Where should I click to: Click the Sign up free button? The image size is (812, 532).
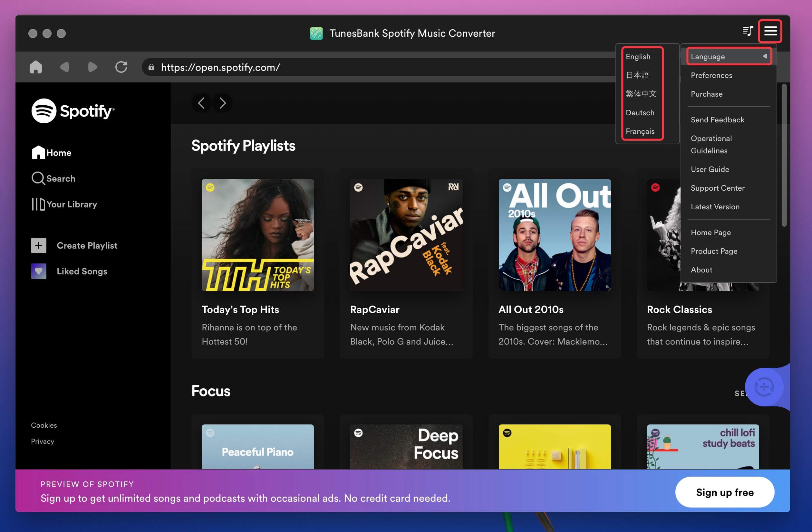(725, 492)
